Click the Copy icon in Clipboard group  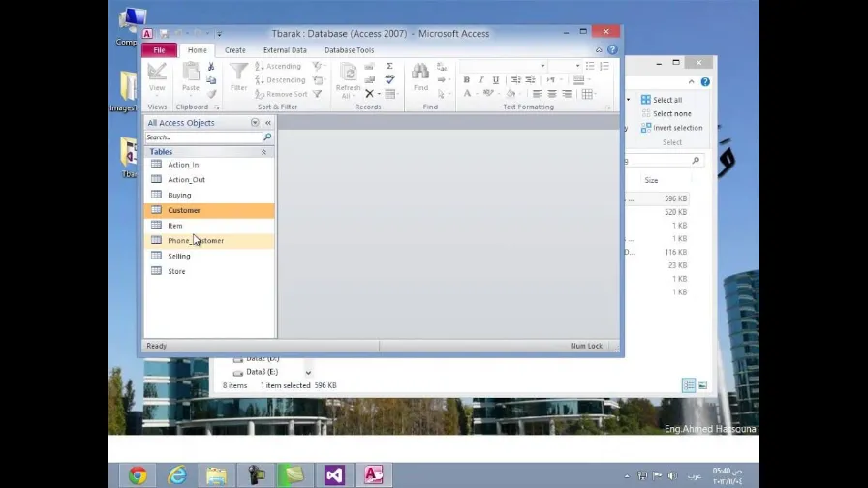point(211,79)
